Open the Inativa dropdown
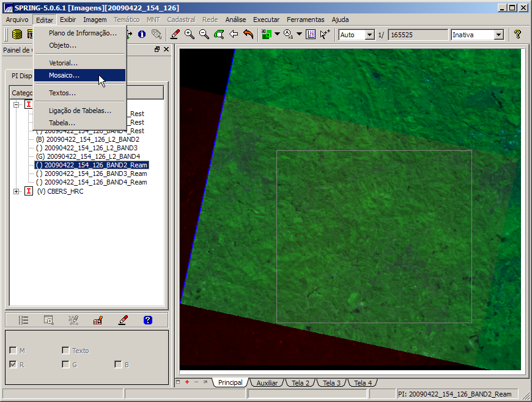This screenshot has width=532, height=402. pyautogui.click(x=498, y=35)
